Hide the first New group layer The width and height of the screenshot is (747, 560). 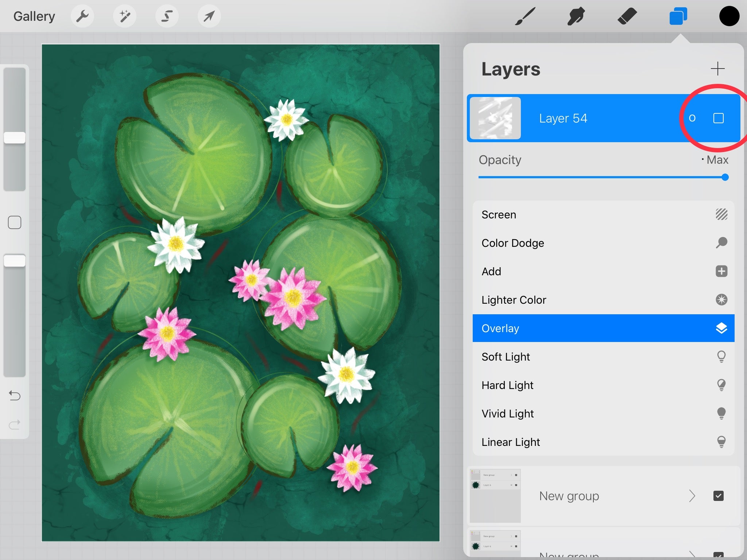click(718, 496)
